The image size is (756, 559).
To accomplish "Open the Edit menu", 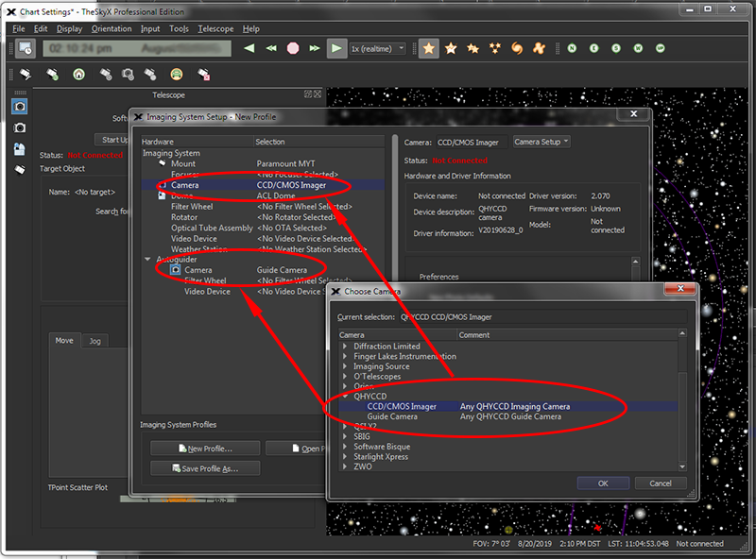I will point(41,29).
